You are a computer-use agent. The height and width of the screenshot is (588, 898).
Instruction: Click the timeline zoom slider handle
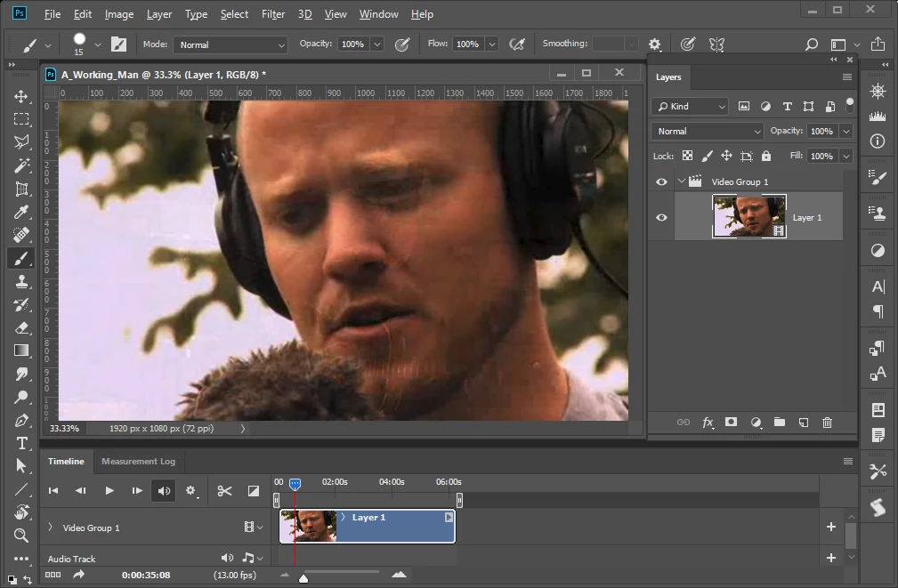303,578
